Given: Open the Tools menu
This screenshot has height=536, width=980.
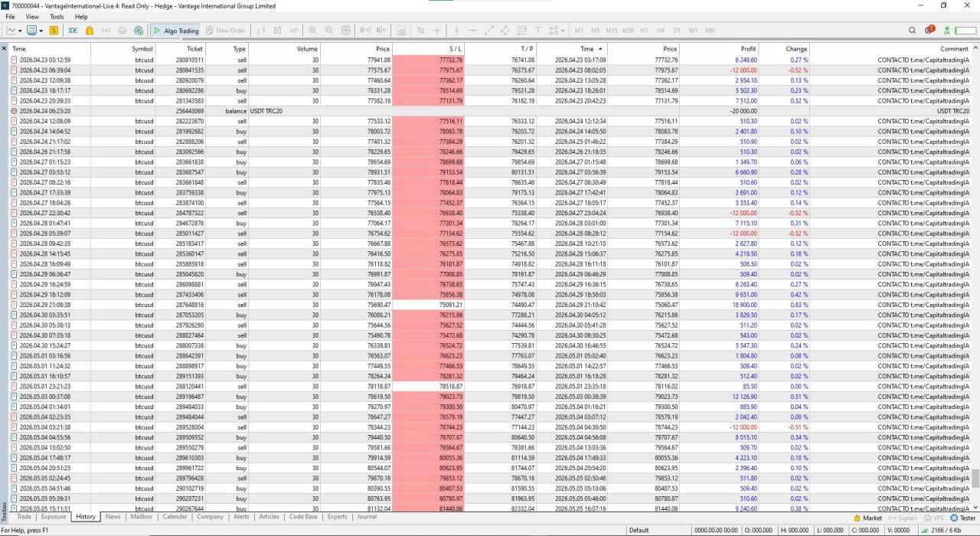Looking at the screenshot, I should click(57, 16).
